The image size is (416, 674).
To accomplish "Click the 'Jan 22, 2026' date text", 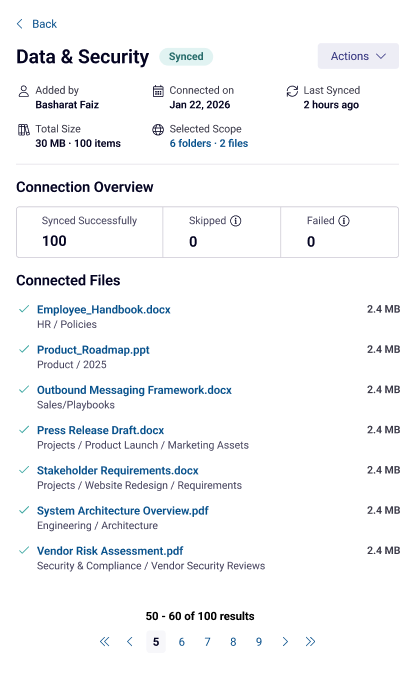I will 200,105.
